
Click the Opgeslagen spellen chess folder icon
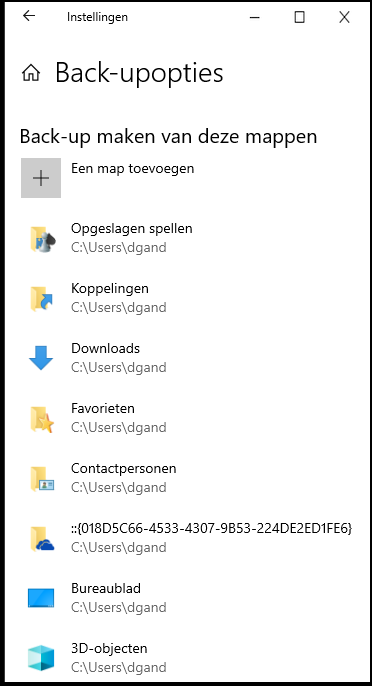(42, 239)
